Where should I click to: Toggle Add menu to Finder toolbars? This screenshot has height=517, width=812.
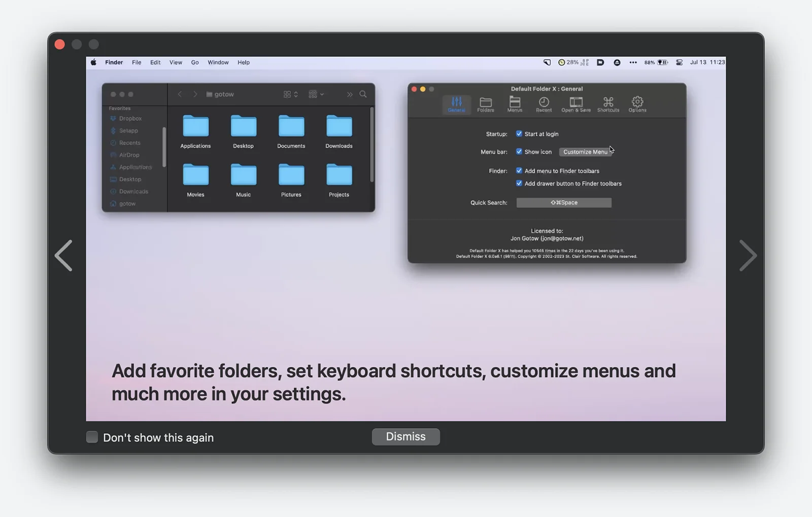point(519,171)
